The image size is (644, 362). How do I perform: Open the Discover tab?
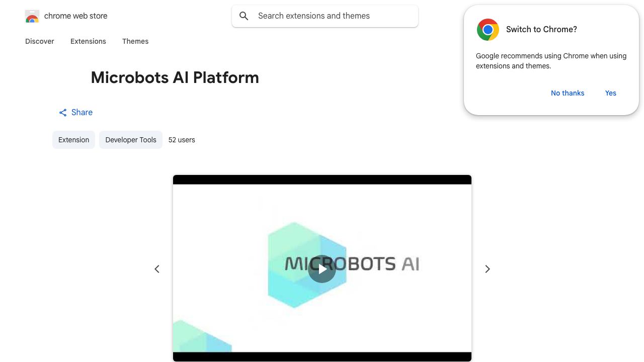tap(40, 41)
